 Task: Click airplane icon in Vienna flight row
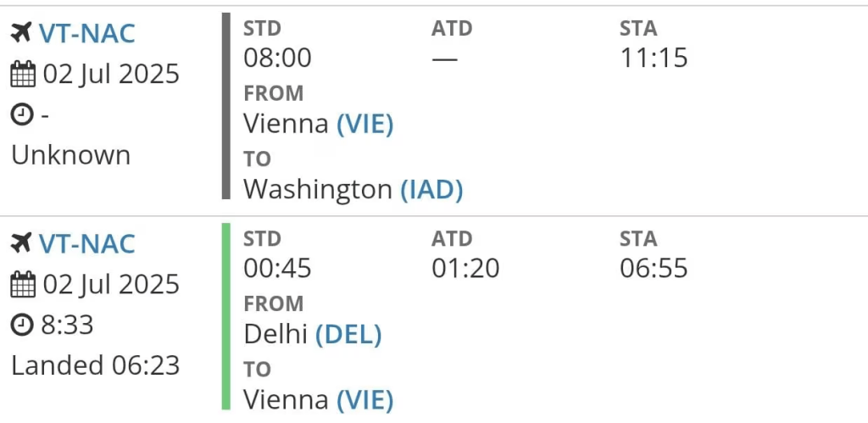click(21, 34)
